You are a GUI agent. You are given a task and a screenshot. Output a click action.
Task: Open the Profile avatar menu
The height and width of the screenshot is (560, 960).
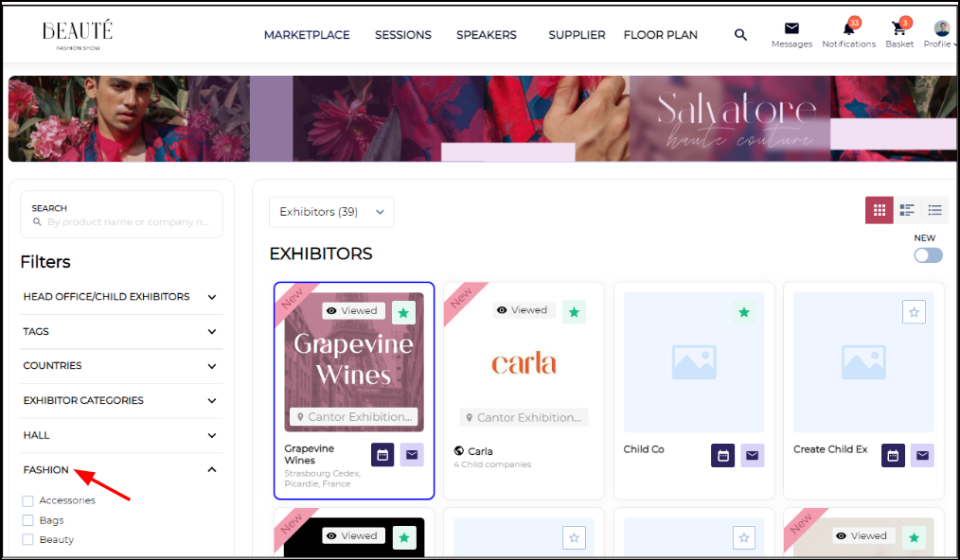941,28
